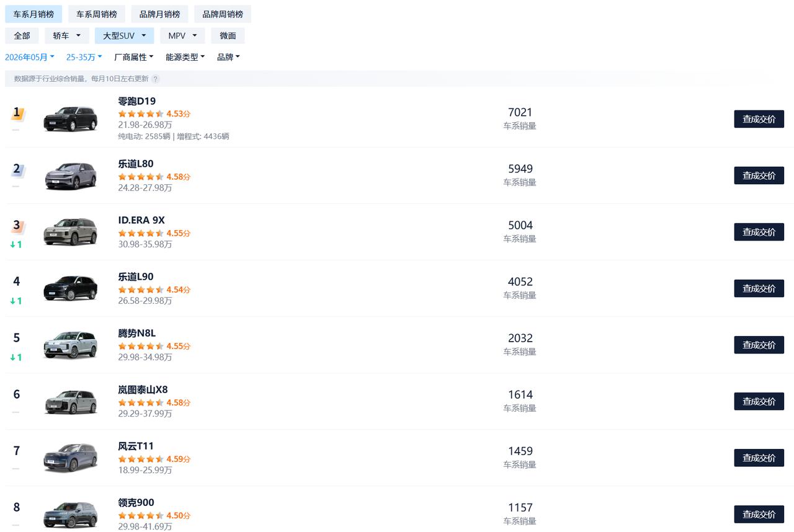794x532 pixels.
Task: Click the 30.98-35.98万 price range text
Action: tap(145, 244)
